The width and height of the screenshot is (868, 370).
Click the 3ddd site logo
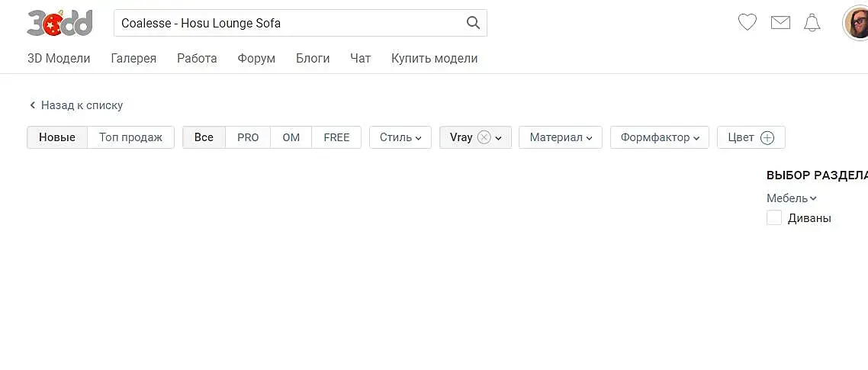pyautogui.click(x=59, y=23)
